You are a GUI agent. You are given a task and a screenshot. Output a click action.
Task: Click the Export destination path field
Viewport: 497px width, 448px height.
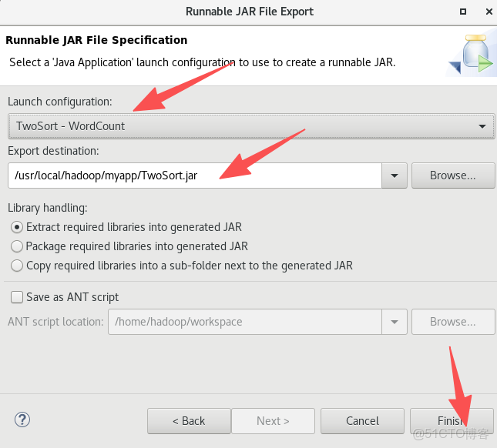(195, 176)
